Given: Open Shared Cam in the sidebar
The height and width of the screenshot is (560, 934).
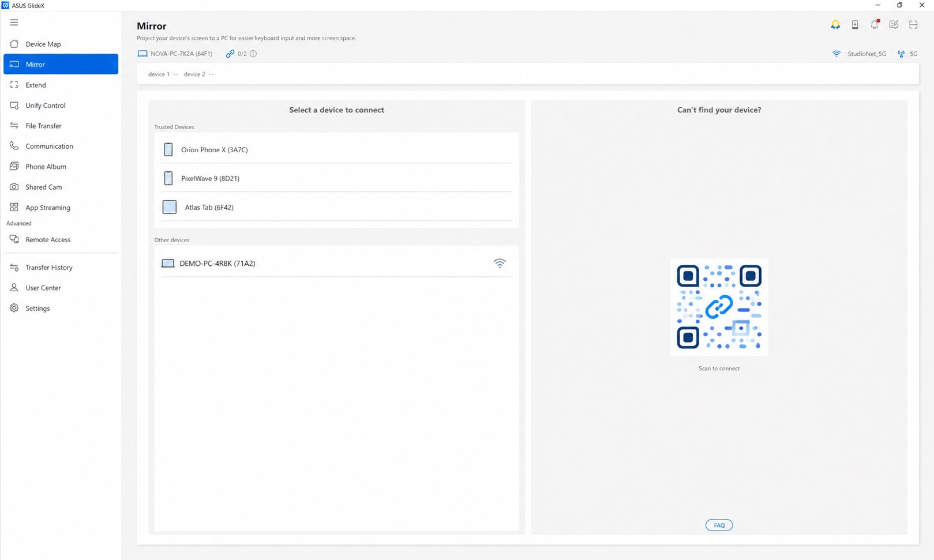Looking at the screenshot, I should 61,187.
